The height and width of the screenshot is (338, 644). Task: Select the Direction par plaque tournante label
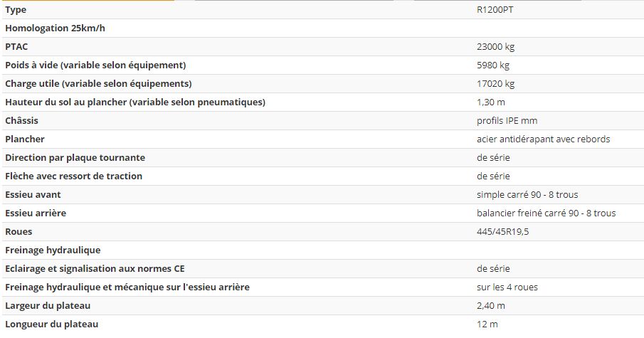pos(75,158)
